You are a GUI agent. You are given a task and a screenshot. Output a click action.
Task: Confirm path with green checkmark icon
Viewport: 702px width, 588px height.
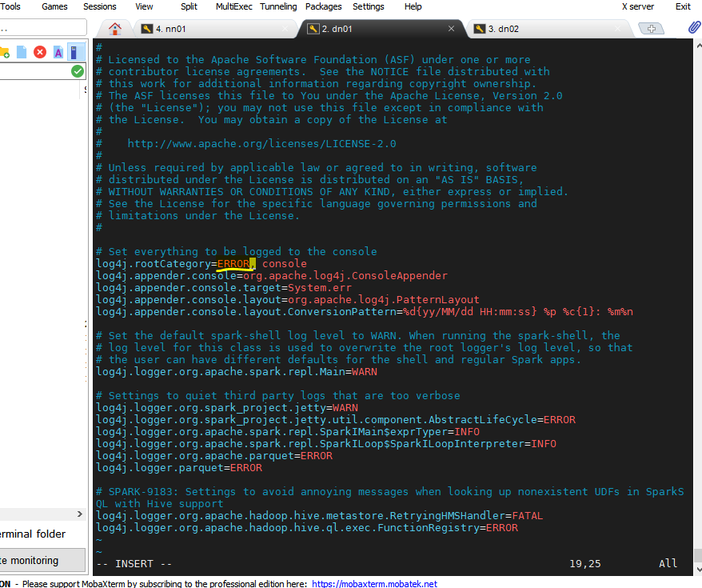point(78,71)
